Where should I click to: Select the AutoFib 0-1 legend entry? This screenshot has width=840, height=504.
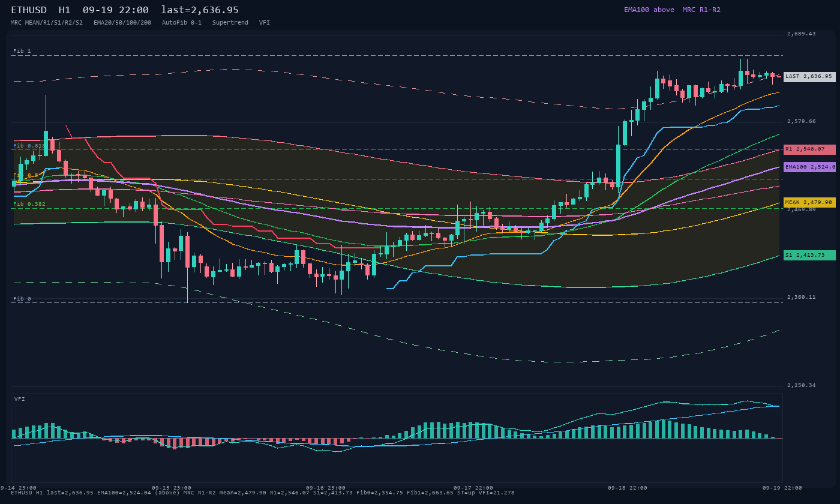(x=182, y=23)
